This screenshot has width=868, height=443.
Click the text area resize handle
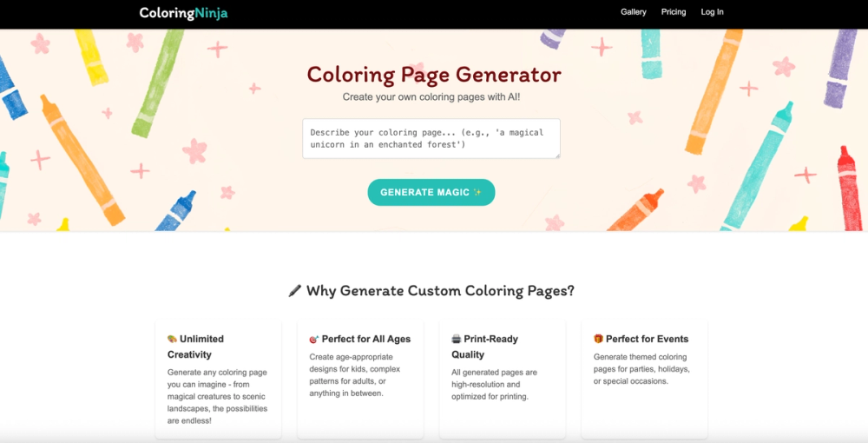(557, 155)
